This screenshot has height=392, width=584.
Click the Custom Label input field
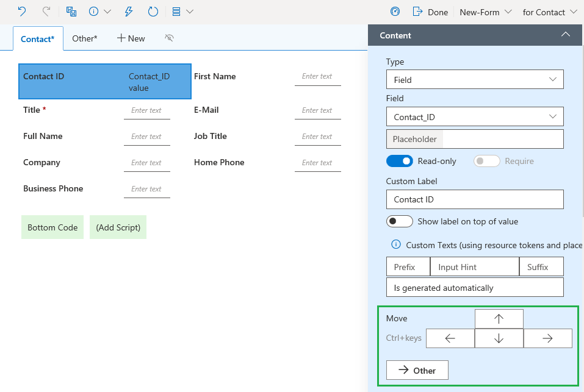click(474, 199)
